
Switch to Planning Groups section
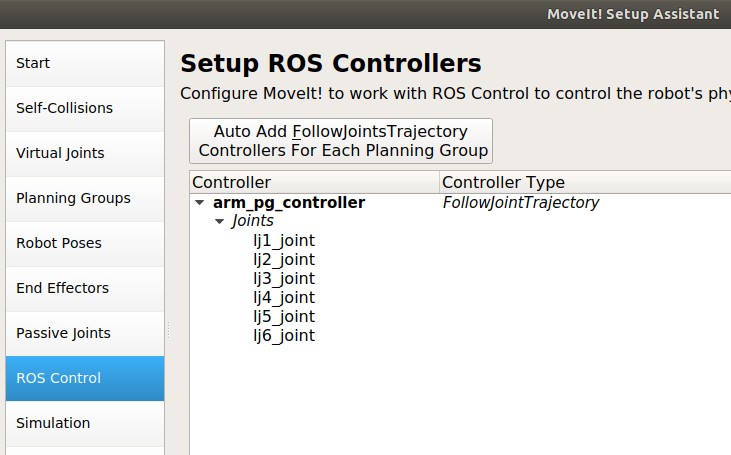pyautogui.click(x=85, y=198)
